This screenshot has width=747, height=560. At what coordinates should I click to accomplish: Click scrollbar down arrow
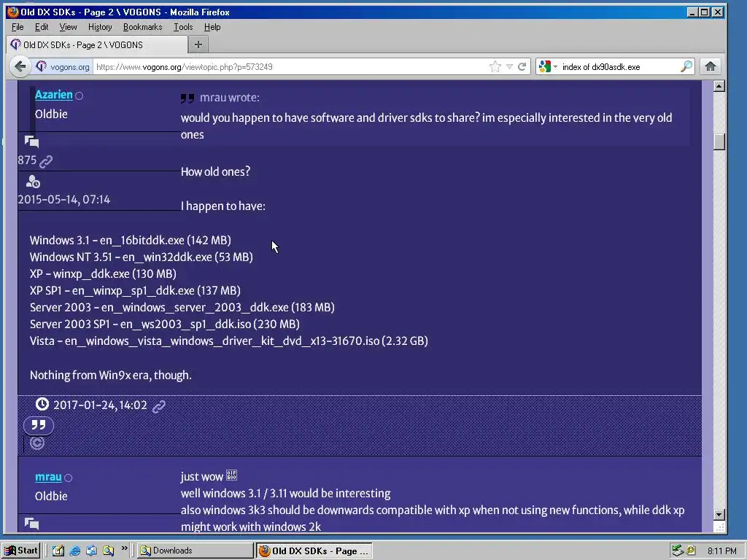(719, 515)
